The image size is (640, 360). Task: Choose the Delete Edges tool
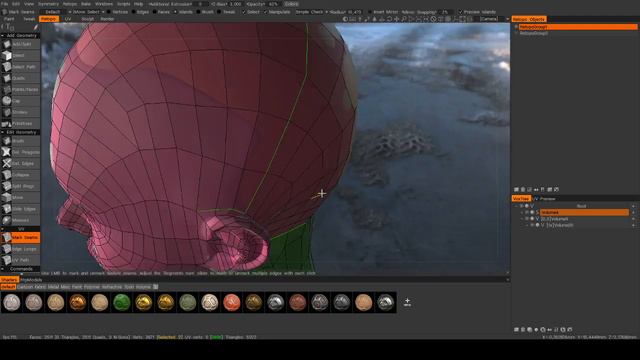click(20, 163)
